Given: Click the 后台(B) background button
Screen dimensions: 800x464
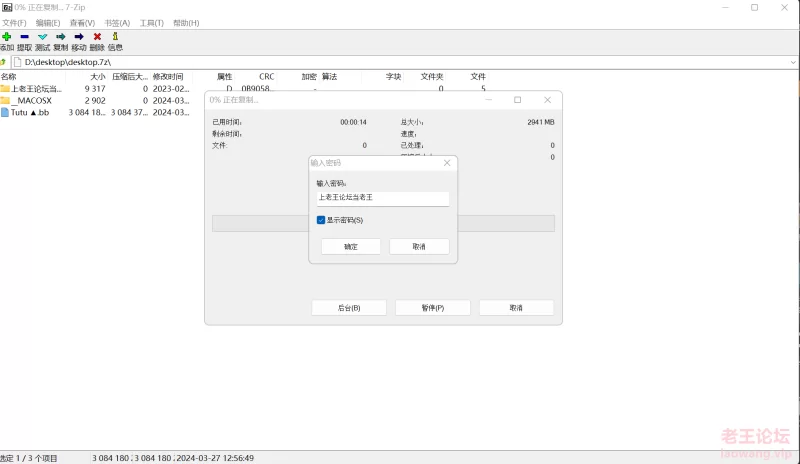Looking at the screenshot, I should pos(349,308).
